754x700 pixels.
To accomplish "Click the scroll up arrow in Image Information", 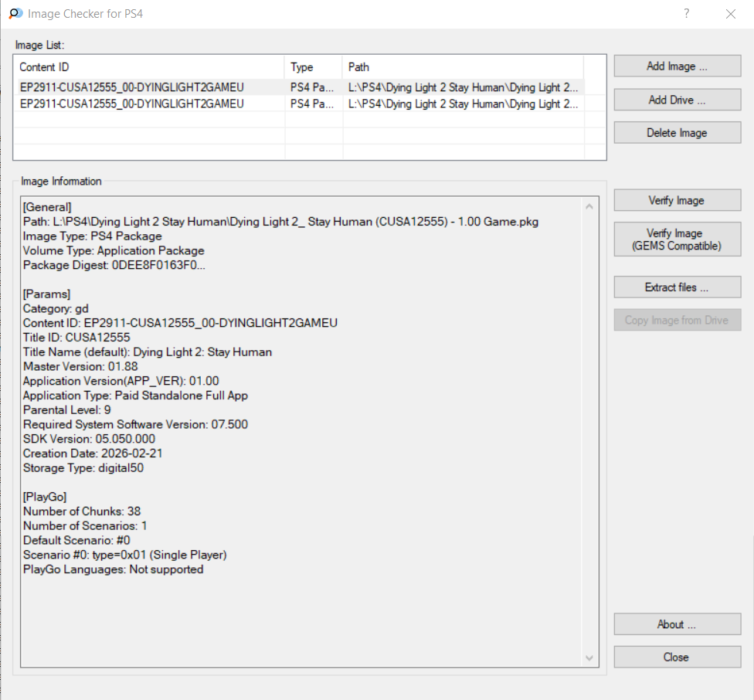I will tap(590, 207).
